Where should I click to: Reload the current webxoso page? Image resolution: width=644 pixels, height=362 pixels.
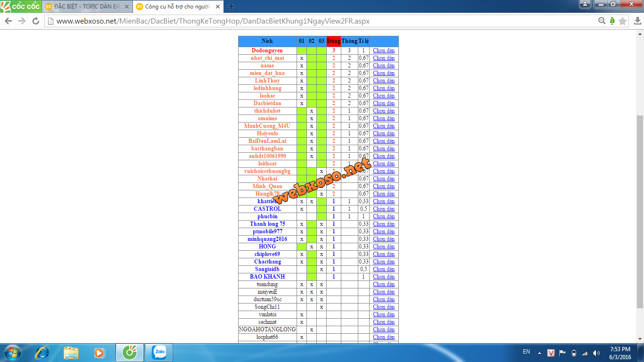35,21
